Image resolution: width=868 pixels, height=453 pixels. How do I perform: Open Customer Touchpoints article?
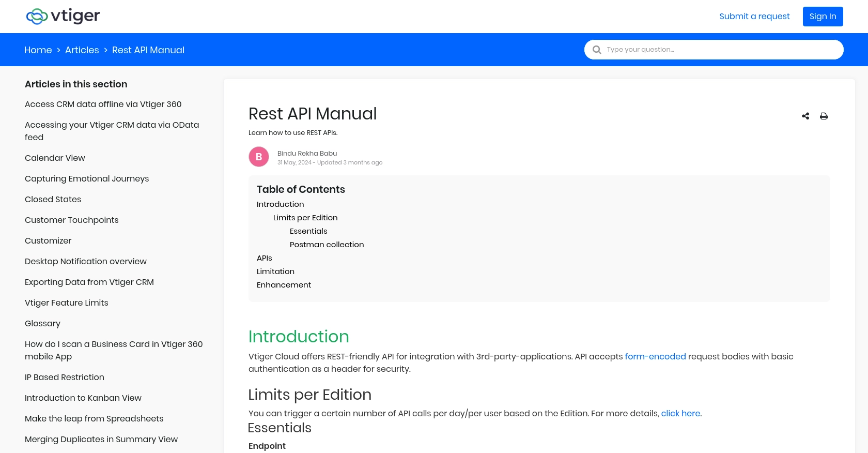pos(72,220)
